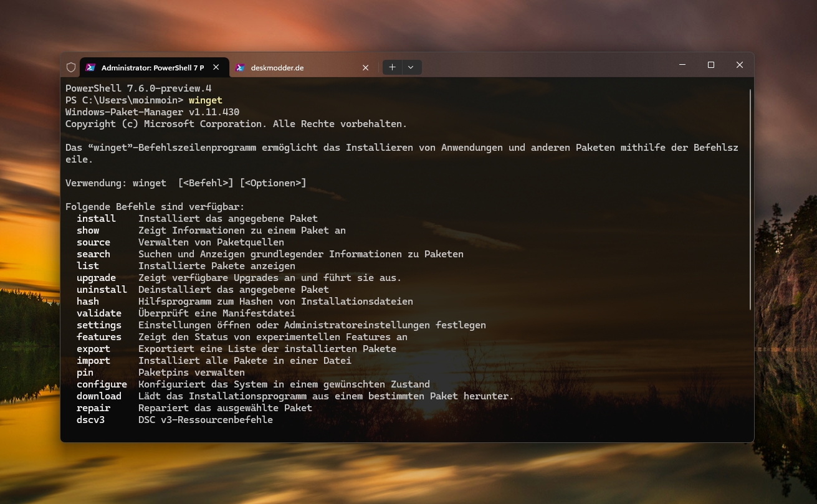Click 'Konfiguriert das System' description line
Screen dimensions: 817x504
284,384
